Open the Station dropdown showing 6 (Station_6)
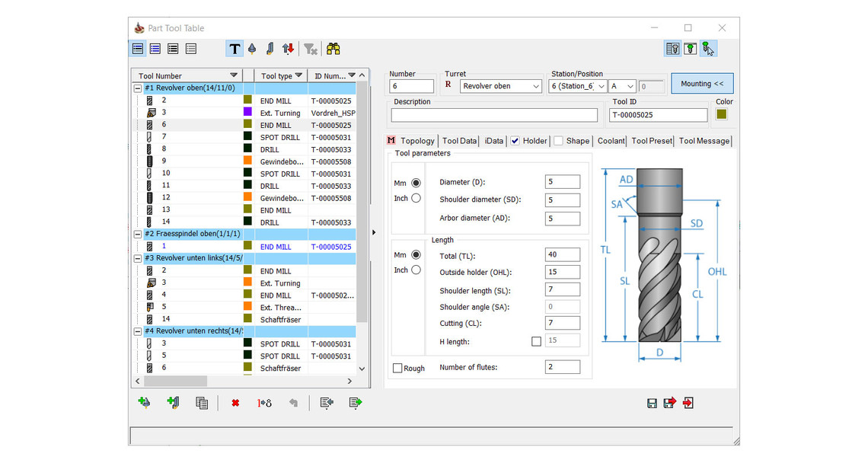The image size is (868, 463). (x=577, y=86)
